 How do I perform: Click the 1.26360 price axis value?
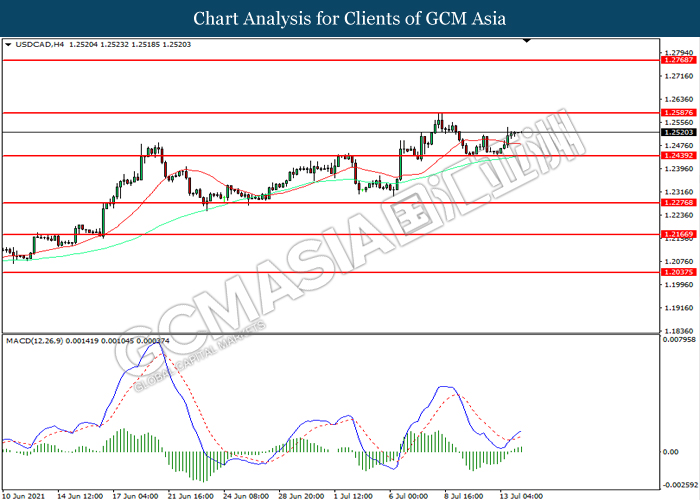679,99
